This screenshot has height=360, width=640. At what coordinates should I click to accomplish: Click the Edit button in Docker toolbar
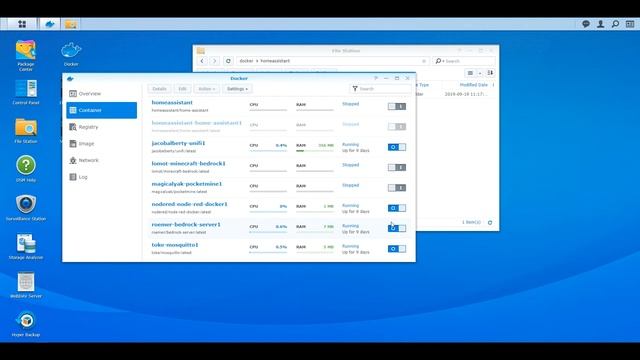pyautogui.click(x=182, y=89)
